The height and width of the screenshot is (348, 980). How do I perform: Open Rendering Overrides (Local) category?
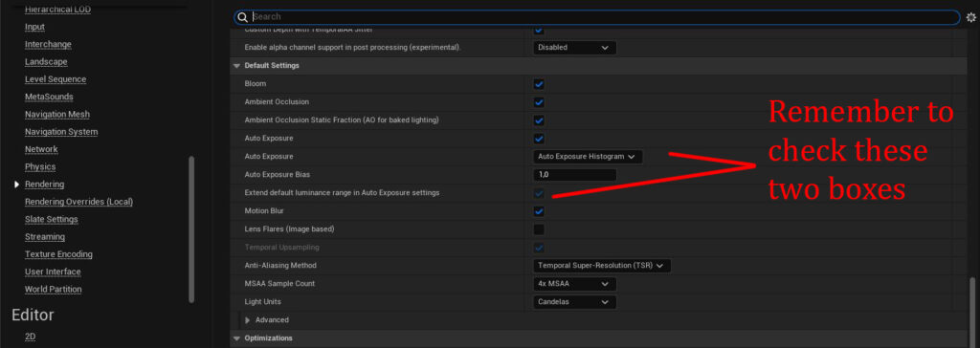click(78, 202)
